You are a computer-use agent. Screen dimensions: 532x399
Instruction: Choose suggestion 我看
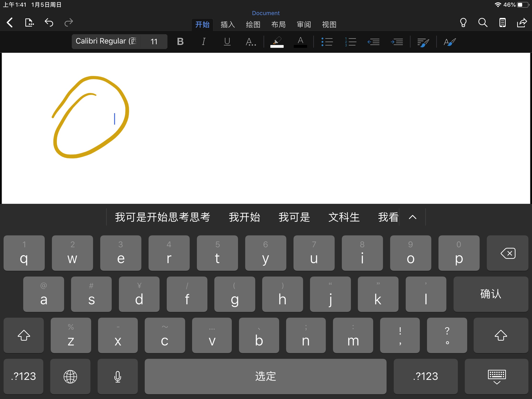pyautogui.click(x=388, y=217)
